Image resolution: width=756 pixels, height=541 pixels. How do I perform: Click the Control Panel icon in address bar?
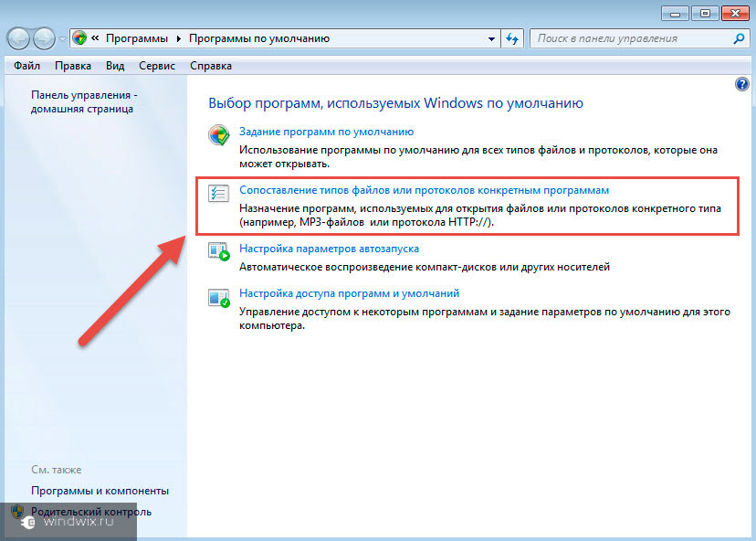coord(79,38)
